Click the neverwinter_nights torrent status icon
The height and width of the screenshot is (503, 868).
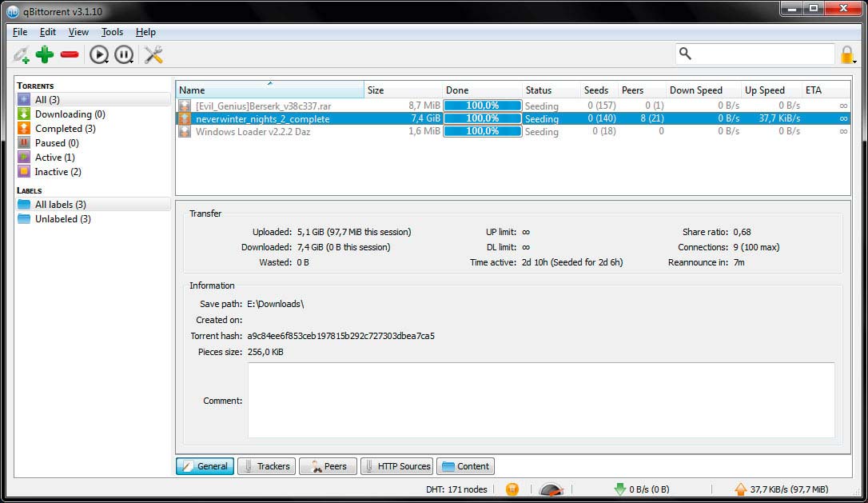(x=185, y=118)
